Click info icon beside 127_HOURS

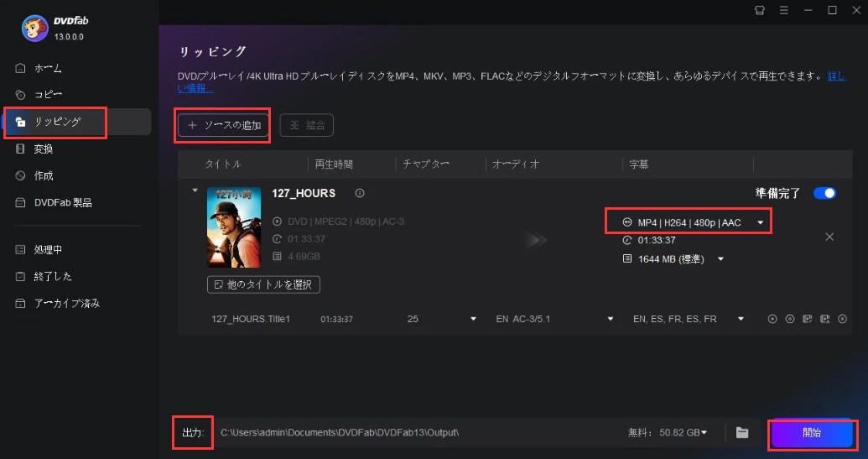pos(360,193)
